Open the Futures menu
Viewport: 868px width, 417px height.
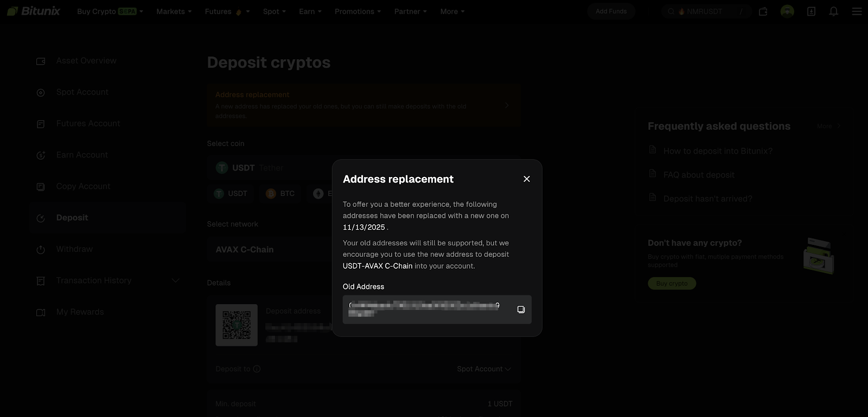[x=227, y=11]
